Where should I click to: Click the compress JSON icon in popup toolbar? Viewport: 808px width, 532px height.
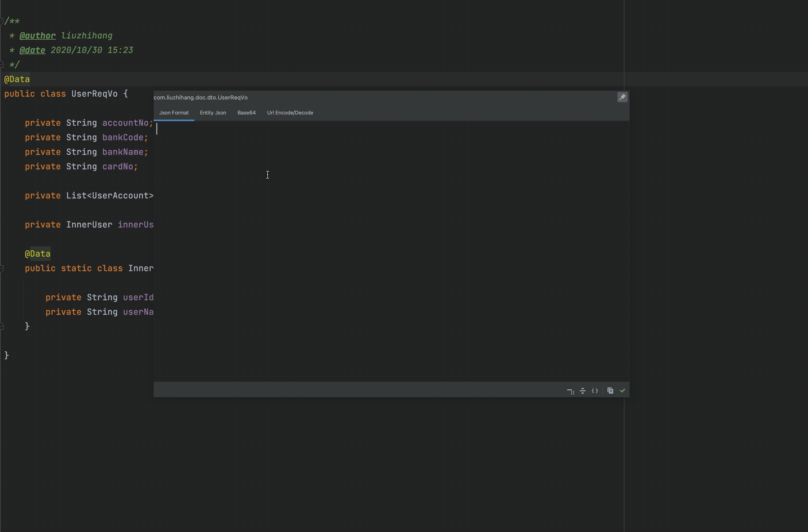coord(583,391)
